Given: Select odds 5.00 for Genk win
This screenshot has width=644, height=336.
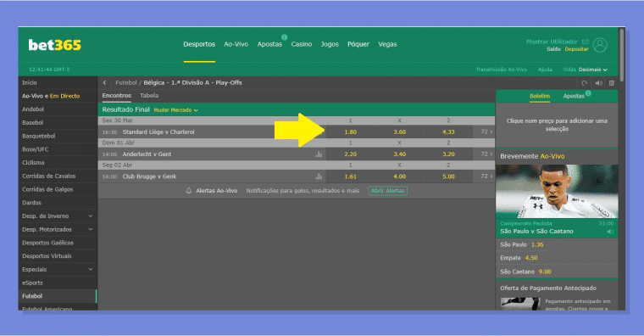Looking at the screenshot, I should (x=448, y=176).
